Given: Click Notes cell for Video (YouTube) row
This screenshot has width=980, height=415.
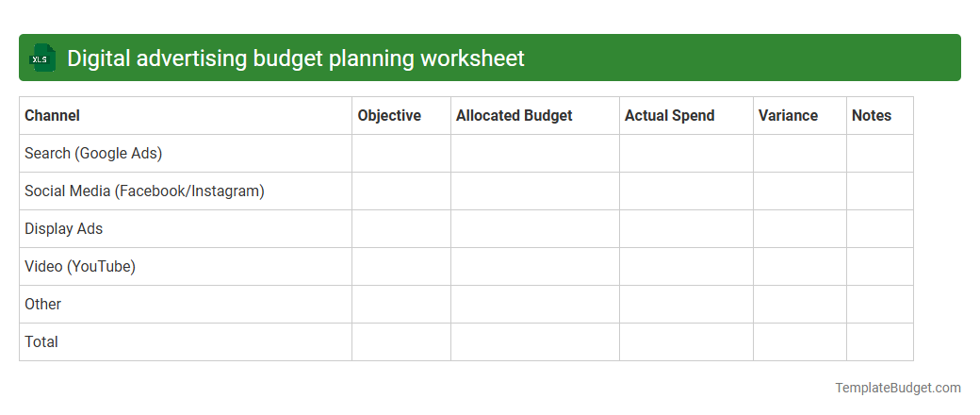Looking at the screenshot, I should coord(880,267).
